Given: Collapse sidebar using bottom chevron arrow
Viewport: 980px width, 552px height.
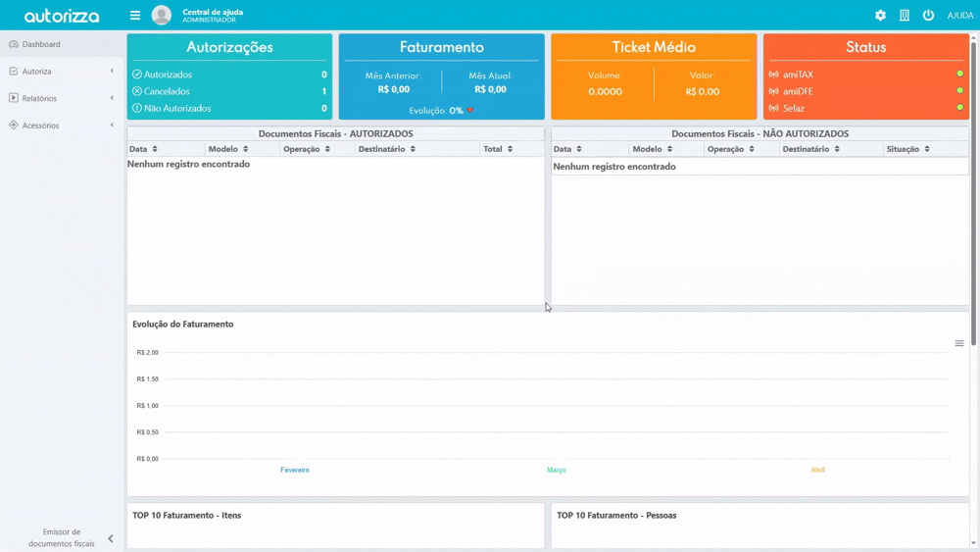Looking at the screenshot, I should pos(111,538).
